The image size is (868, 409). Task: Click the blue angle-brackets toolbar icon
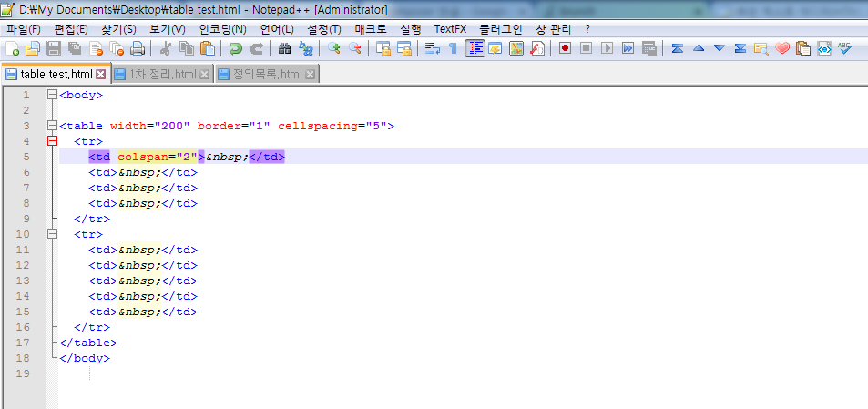coord(824,48)
